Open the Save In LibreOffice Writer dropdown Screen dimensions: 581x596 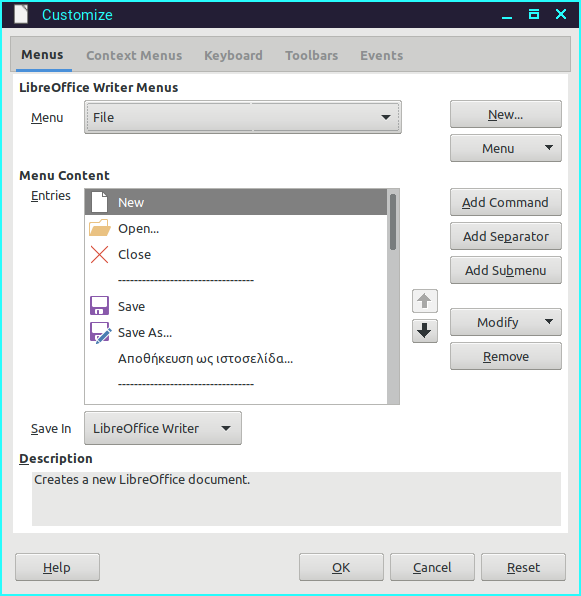pos(163,428)
